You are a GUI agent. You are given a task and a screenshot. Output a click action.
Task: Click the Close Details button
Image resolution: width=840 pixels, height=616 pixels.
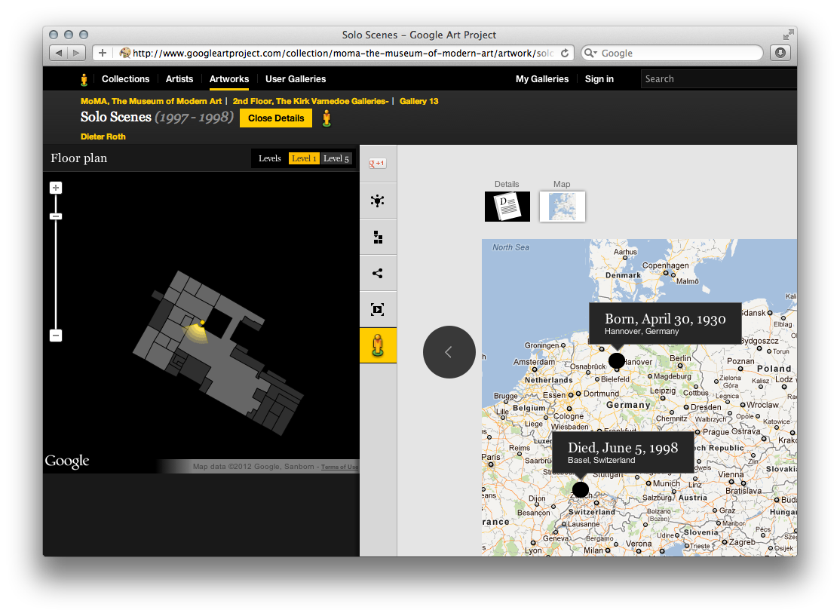276,118
